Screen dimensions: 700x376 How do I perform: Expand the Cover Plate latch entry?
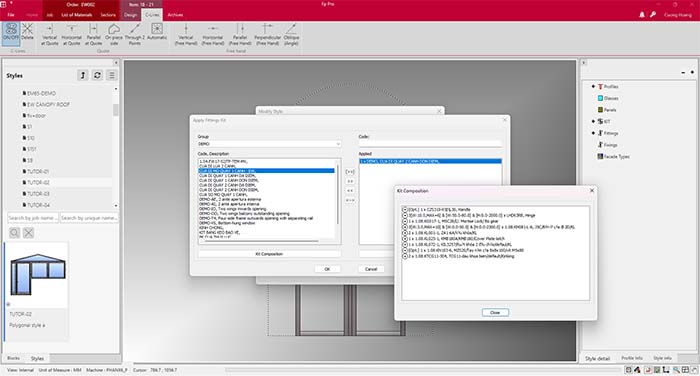tap(405, 238)
